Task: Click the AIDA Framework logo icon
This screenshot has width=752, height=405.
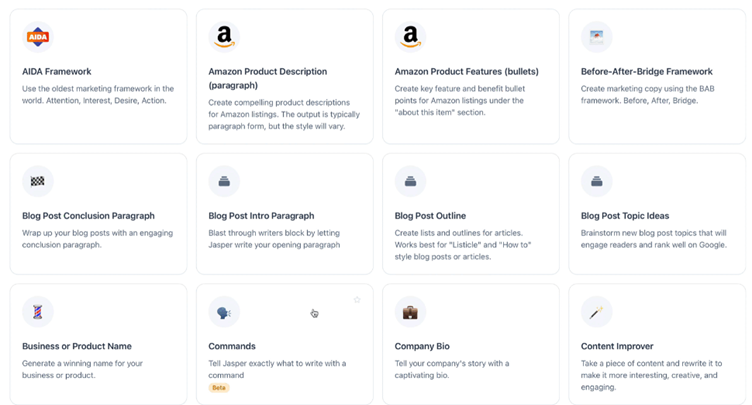Action: click(38, 37)
